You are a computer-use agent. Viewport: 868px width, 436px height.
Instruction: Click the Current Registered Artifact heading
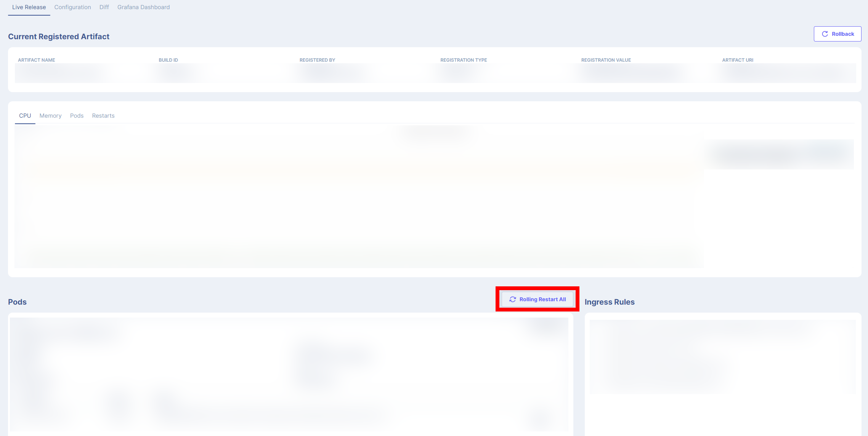[x=59, y=37]
